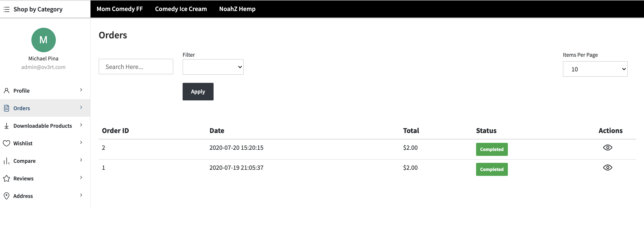Expand the Wishlist chevron arrow
644x242 pixels.
click(81, 142)
